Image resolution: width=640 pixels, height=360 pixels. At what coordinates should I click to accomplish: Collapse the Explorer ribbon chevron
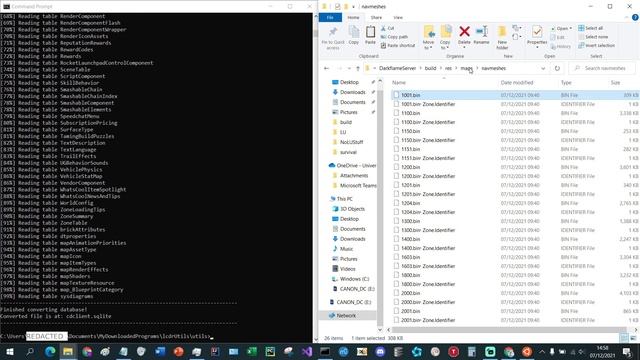pyautogui.click(x=627, y=18)
